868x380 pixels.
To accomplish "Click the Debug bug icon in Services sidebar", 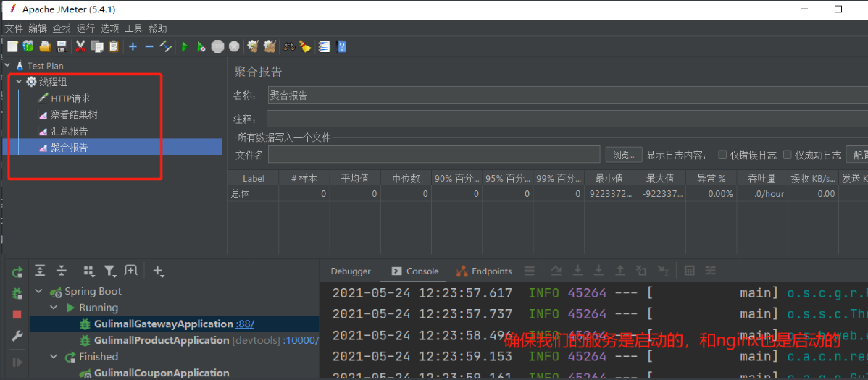I will [x=17, y=294].
